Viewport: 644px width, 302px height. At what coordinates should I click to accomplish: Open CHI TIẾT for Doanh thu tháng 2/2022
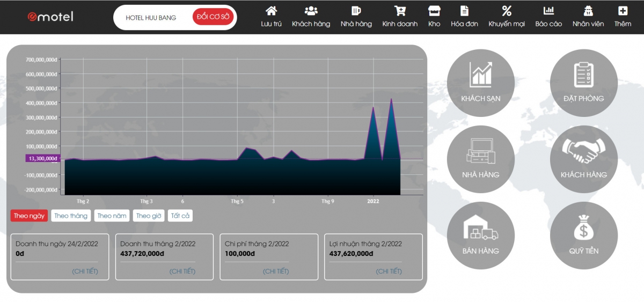[x=182, y=271]
